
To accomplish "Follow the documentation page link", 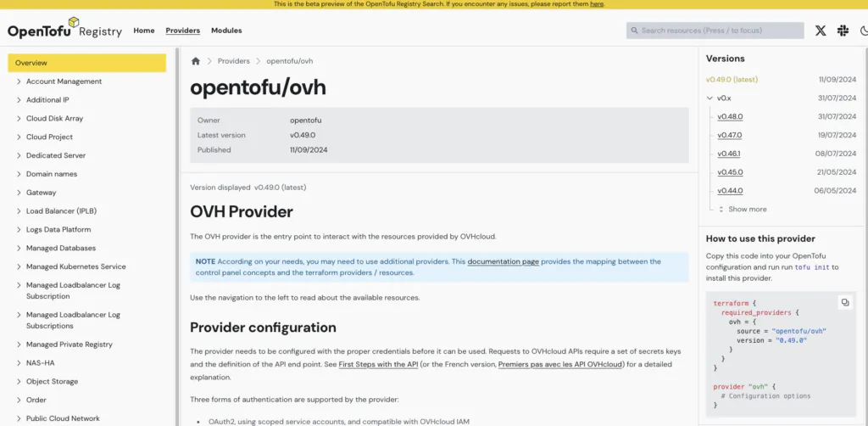I will [x=504, y=261].
